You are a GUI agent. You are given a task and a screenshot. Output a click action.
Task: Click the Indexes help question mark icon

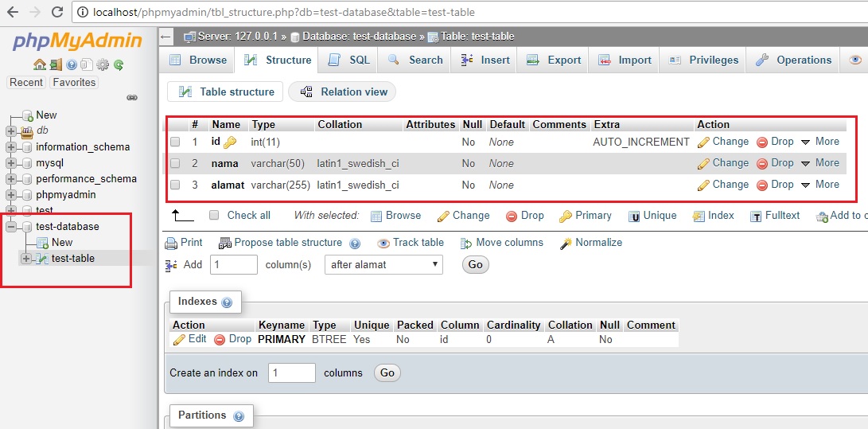point(227,302)
